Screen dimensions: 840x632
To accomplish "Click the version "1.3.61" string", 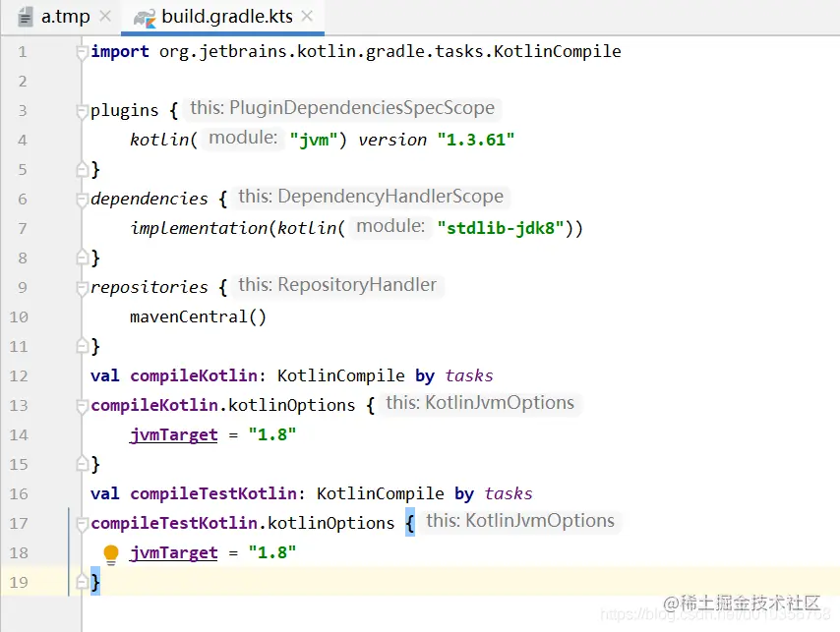I will point(476,140).
